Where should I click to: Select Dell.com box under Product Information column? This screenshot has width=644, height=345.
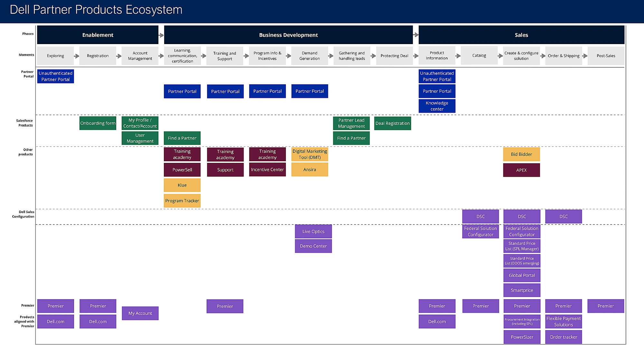click(437, 322)
